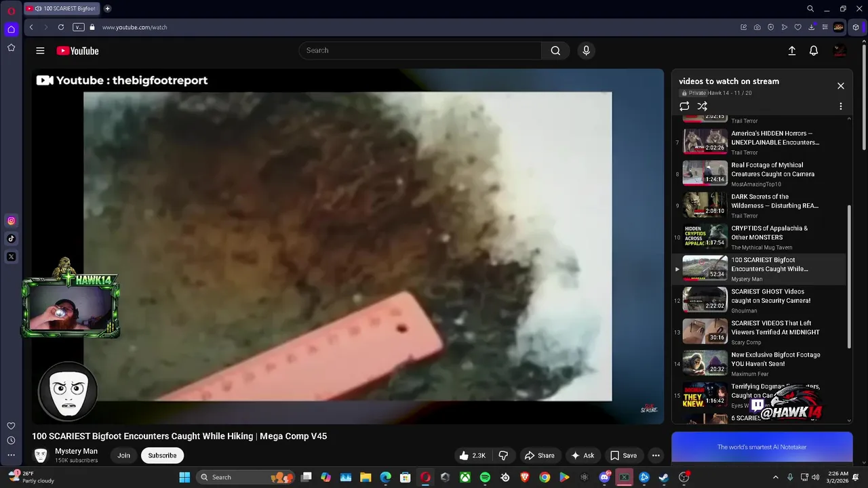Screen dimensions: 868x488
Task: Save the video with the Save button
Action: pos(623,455)
